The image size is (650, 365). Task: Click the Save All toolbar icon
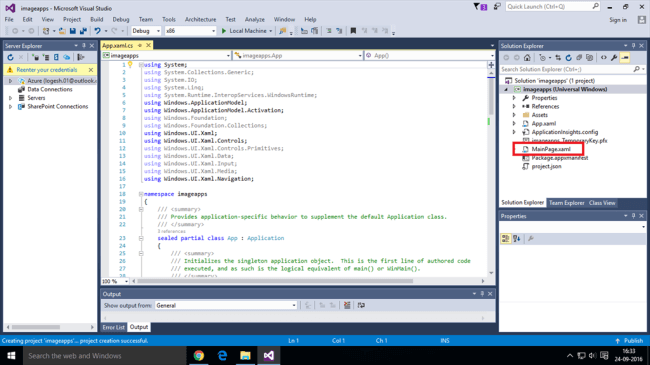(83, 31)
